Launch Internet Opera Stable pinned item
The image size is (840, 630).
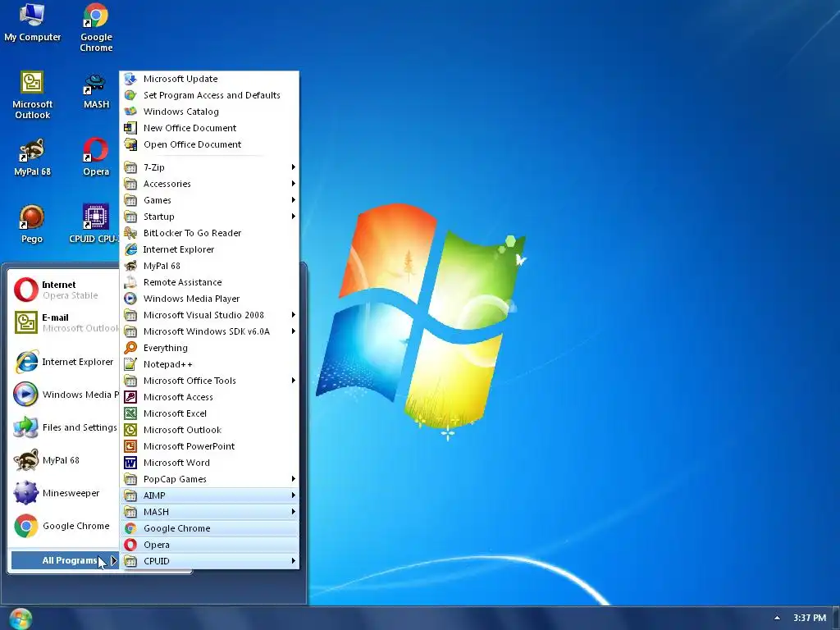pos(65,290)
